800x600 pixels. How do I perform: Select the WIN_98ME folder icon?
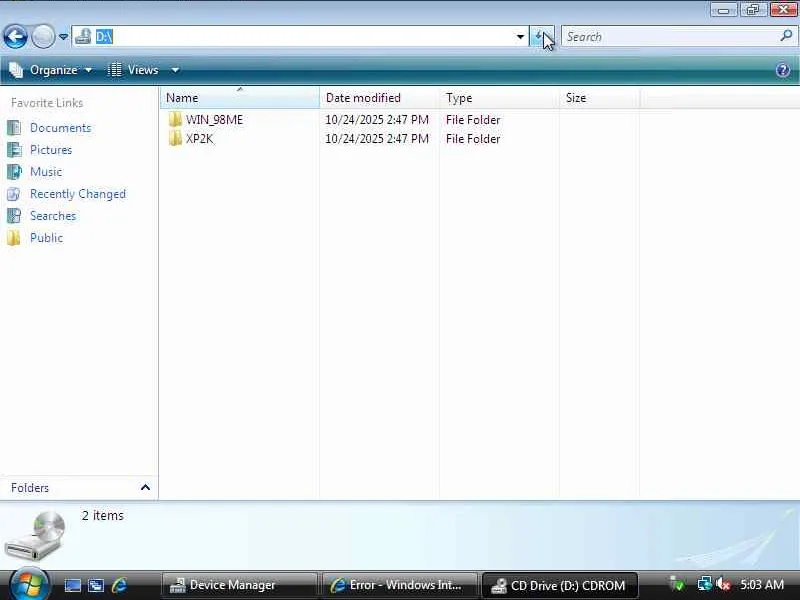[175, 119]
